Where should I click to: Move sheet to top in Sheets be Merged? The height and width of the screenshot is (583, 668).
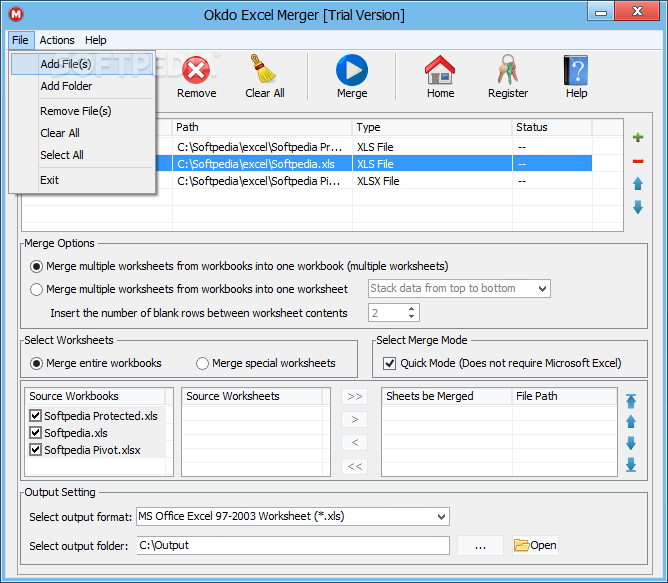coord(631,401)
